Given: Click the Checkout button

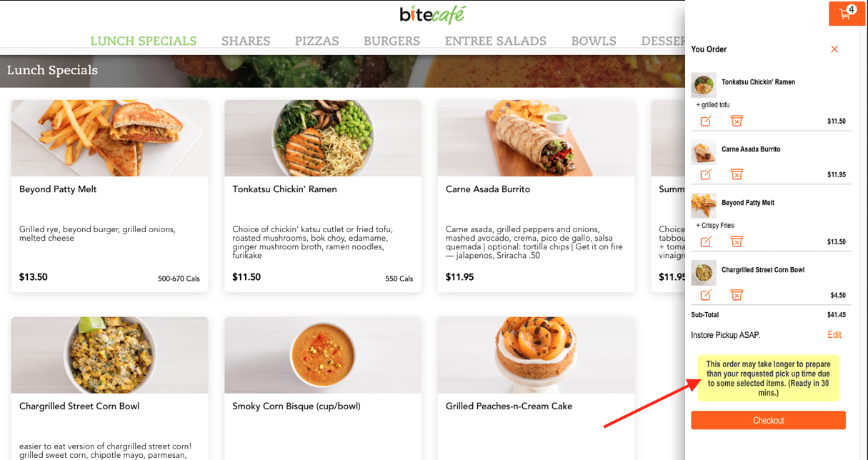Looking at the screenshot, I should [768, 420].
